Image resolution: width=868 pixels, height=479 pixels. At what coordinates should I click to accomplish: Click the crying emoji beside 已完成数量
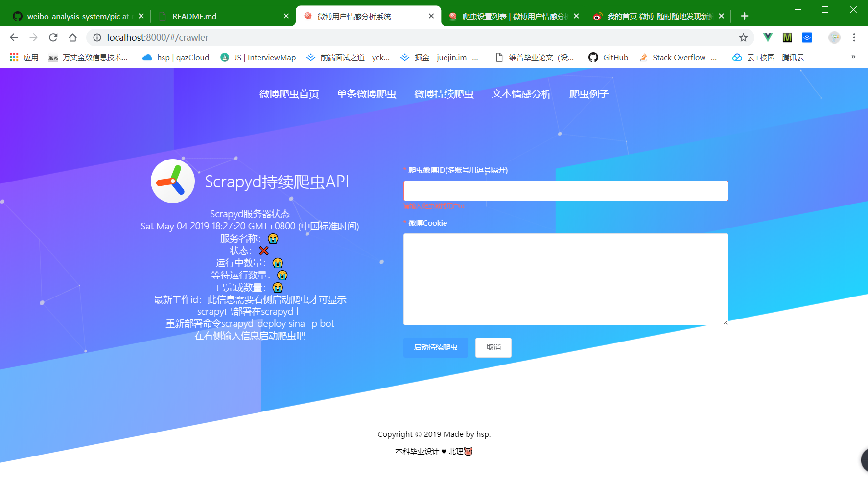(x=278, y=287)
